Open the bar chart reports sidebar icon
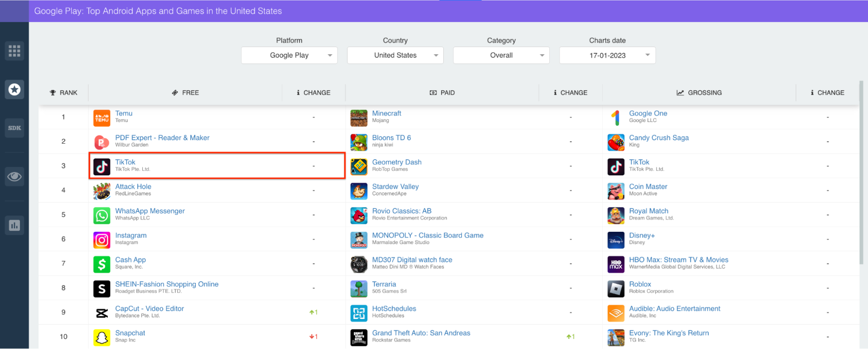This screenshot has height=349, width=868. 14,225
